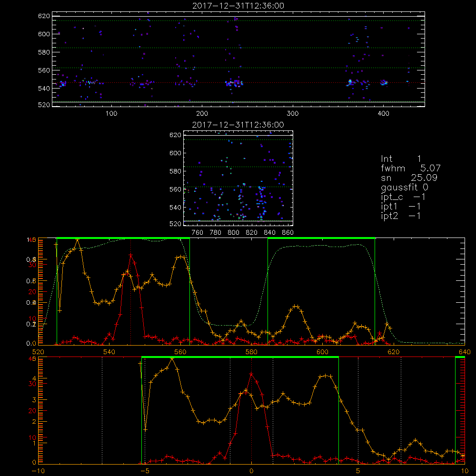Click x-axis label 800 in middle plot
Screen dimensions: 476x476
pos(233,233)
